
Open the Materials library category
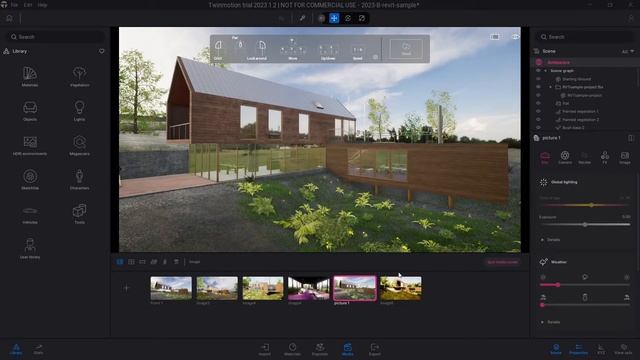tap(30, 76)
